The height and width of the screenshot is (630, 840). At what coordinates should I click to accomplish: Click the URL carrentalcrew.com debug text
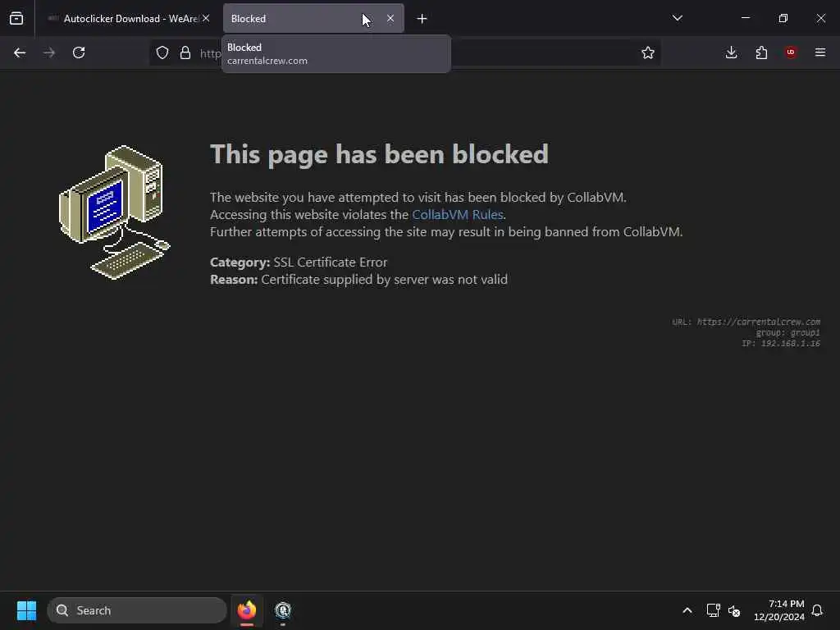[746, 322]
